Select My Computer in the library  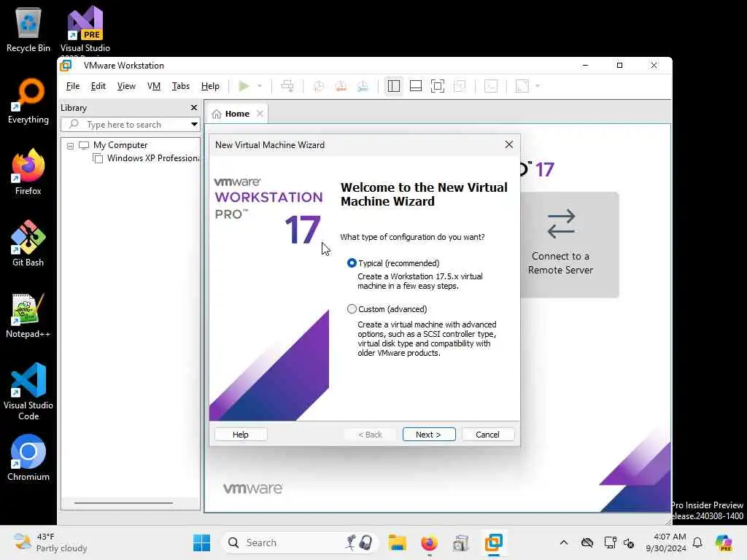(120, 145)
